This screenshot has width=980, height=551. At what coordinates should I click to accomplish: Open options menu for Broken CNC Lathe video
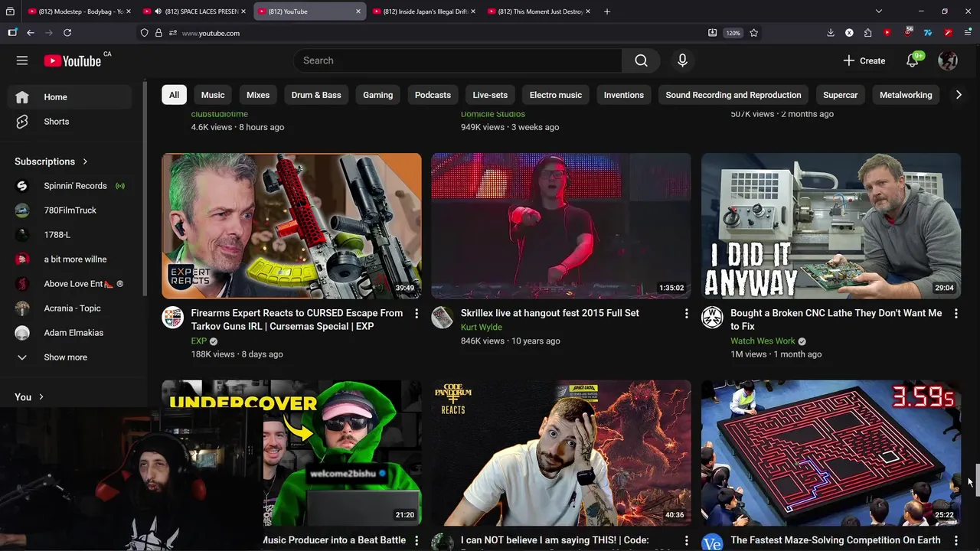(x=955, y=314)
